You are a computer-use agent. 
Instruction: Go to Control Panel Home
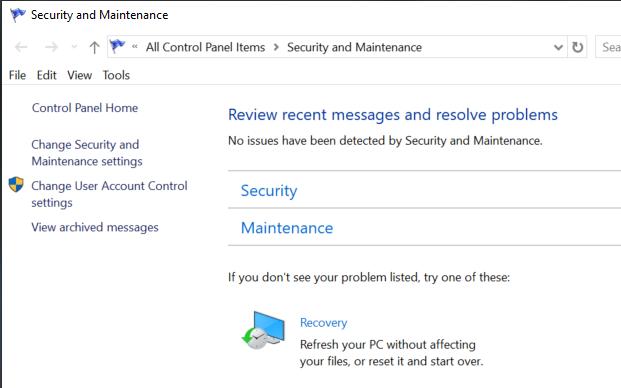tap(85, 108)
